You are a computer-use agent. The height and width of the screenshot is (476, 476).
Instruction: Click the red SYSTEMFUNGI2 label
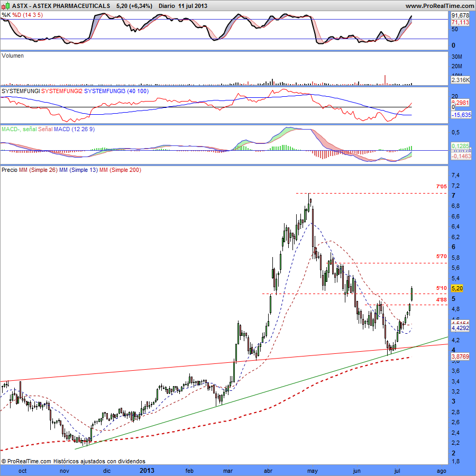pos(62,91)
